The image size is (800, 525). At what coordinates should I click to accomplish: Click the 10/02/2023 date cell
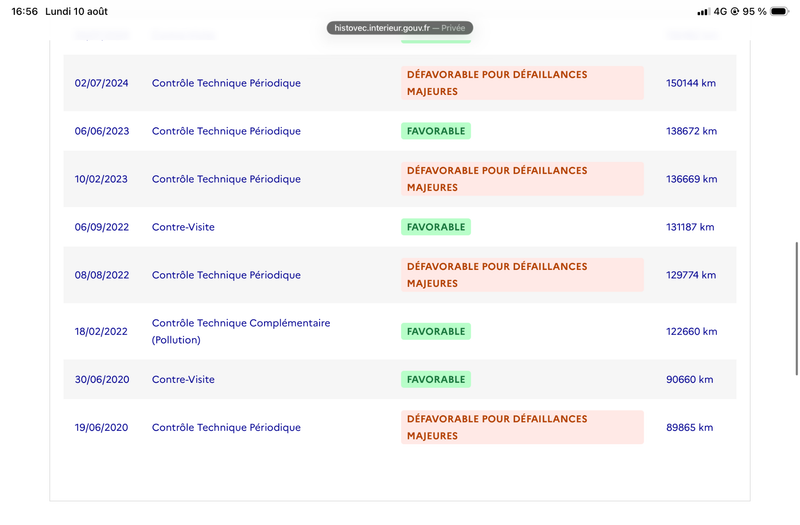tap(101, 179)
